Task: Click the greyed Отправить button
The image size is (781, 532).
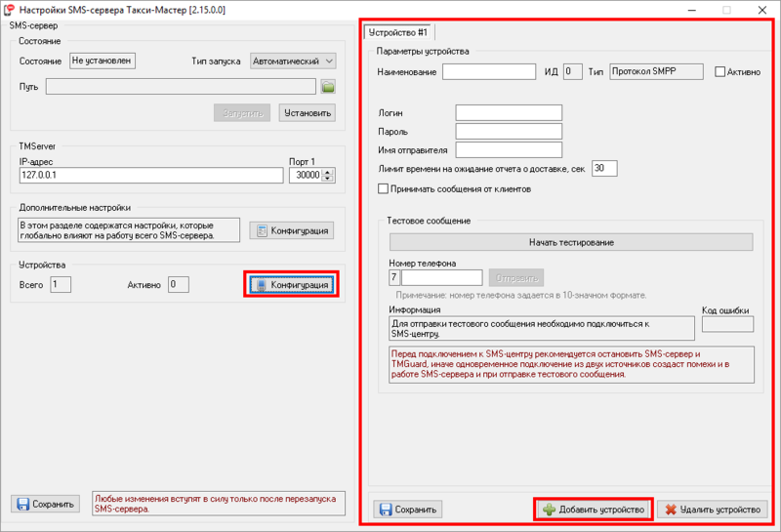Action: [x=516, y=277]
